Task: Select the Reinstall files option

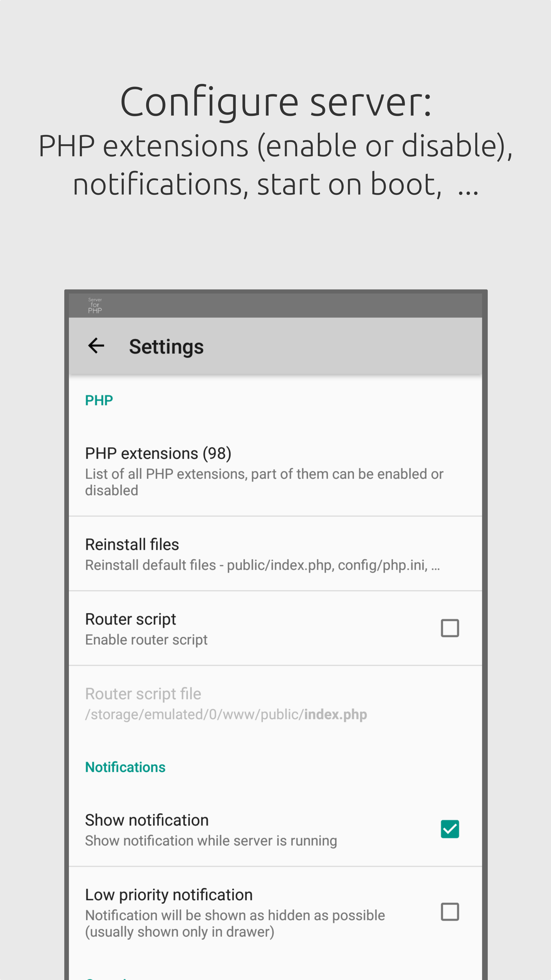Action: pyautogui.click(x=275, y=554)
